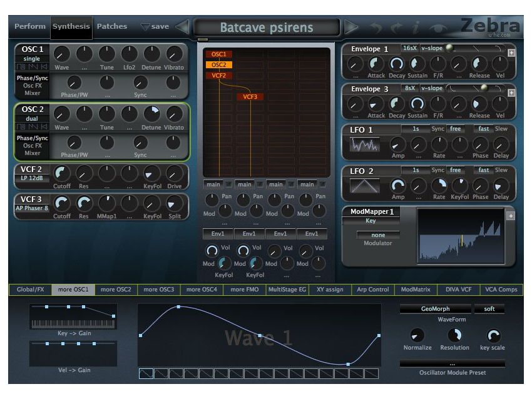Image resolution: width=532 pixels, height=399 pixels.
Task: Go to next preset with right arrow
Action: click(351, 27)
